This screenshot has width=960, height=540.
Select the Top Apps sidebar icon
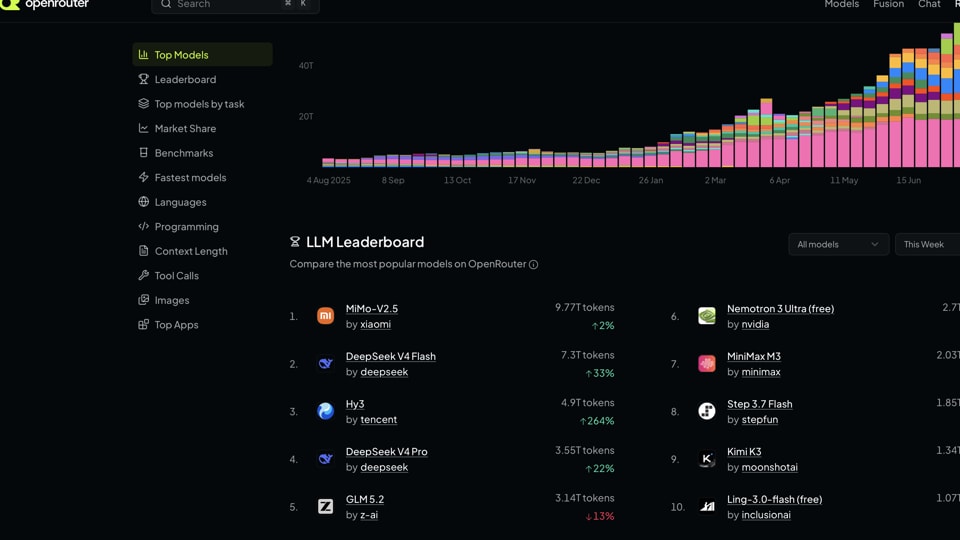143,324
